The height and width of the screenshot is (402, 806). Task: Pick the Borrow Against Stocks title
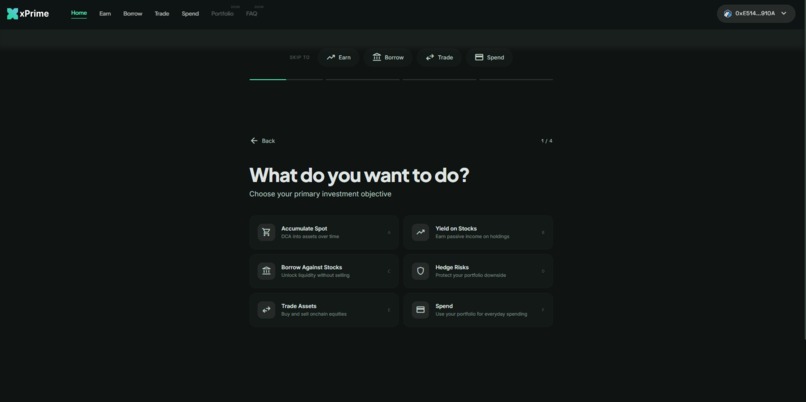click(312, 267)
